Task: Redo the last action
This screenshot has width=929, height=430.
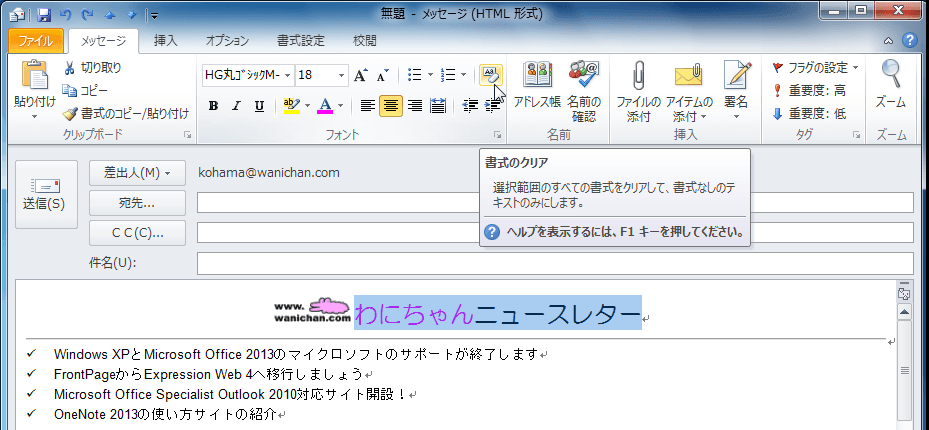Action: click(x=88, y=15)
